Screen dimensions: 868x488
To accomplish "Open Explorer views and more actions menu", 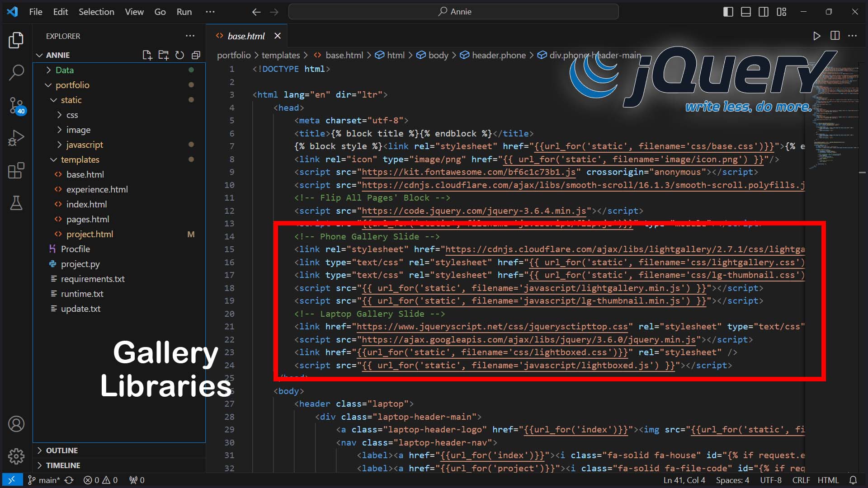I will click(x=190, y=36).
